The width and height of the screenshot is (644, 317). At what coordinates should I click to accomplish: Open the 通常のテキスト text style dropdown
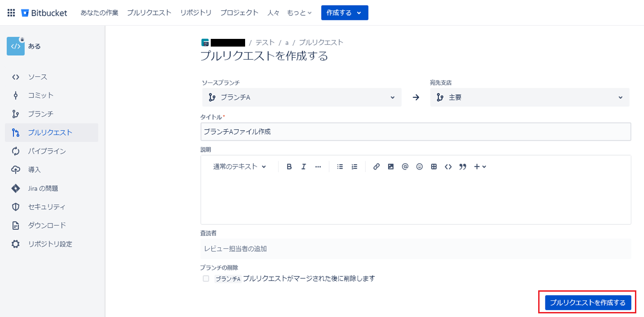pyautogui.click(x=240, y=166)
